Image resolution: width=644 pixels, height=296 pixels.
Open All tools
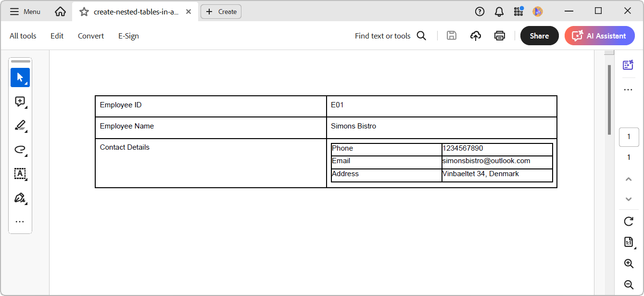coord(23,36)
